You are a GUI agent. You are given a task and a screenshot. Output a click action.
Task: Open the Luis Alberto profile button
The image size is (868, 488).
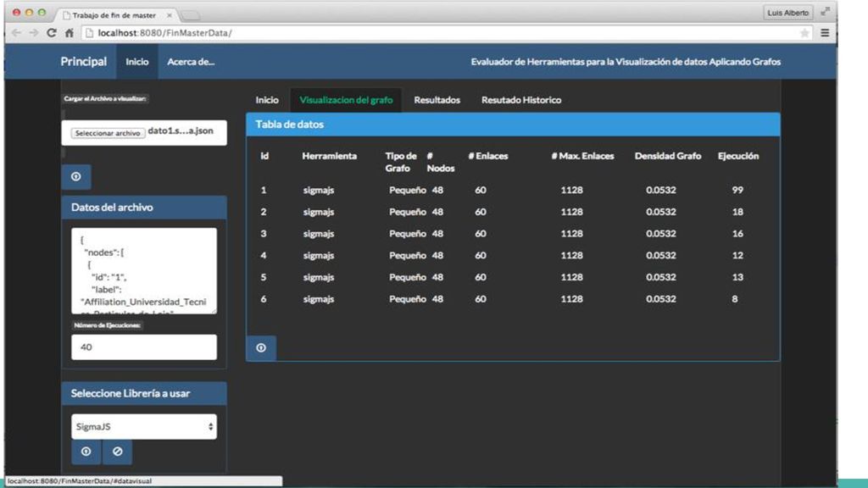pos(787,12)
